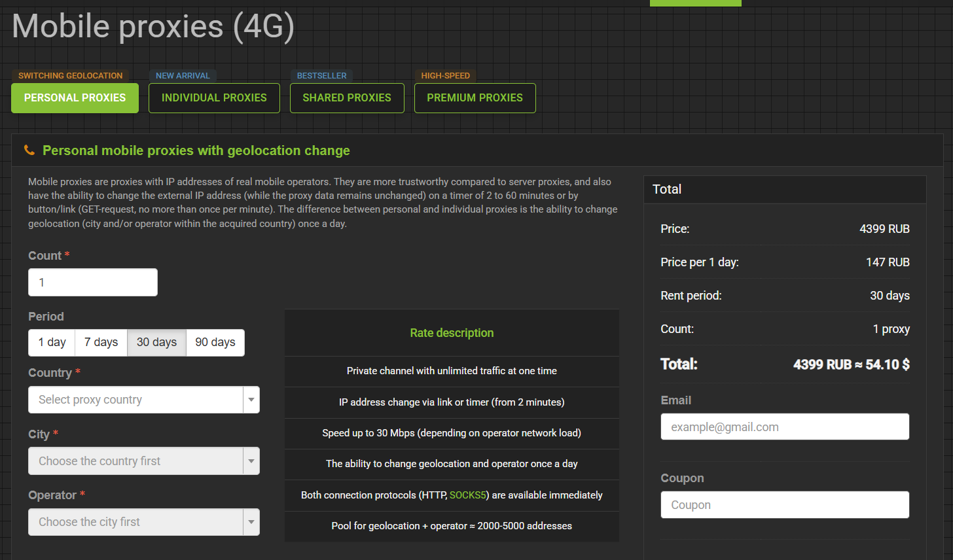The image size is (953, 560).
Task: Click the Mobile proxies (4G) page heading
Action: [x=153, y=27]
